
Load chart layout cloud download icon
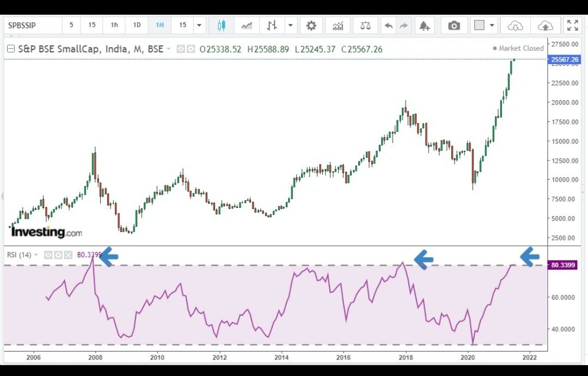(516, 26)
